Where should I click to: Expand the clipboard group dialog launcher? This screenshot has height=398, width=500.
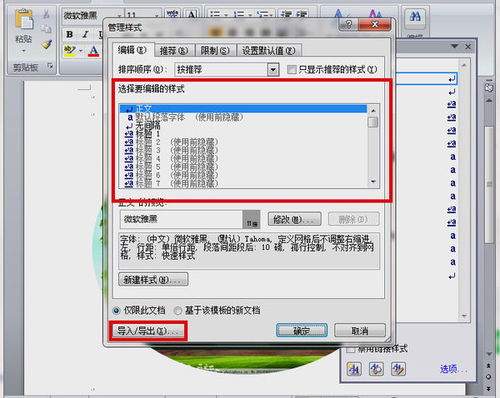[x=50, y=66]
